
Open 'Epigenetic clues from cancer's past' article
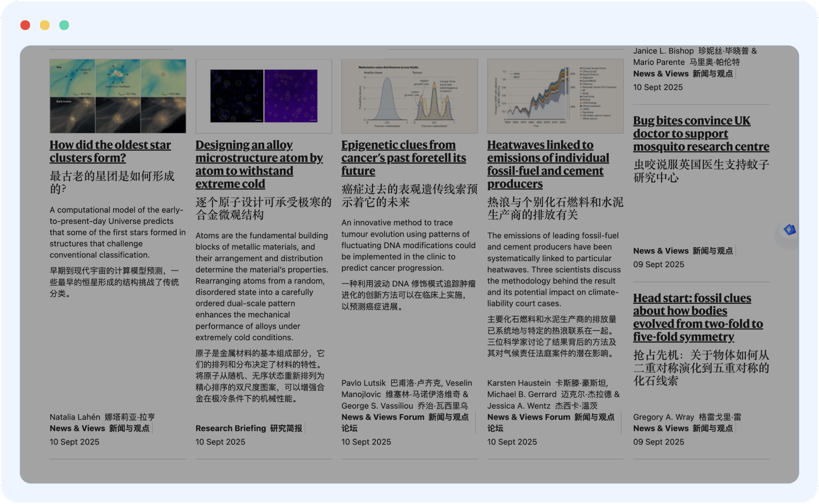click(x=403, y=158)
